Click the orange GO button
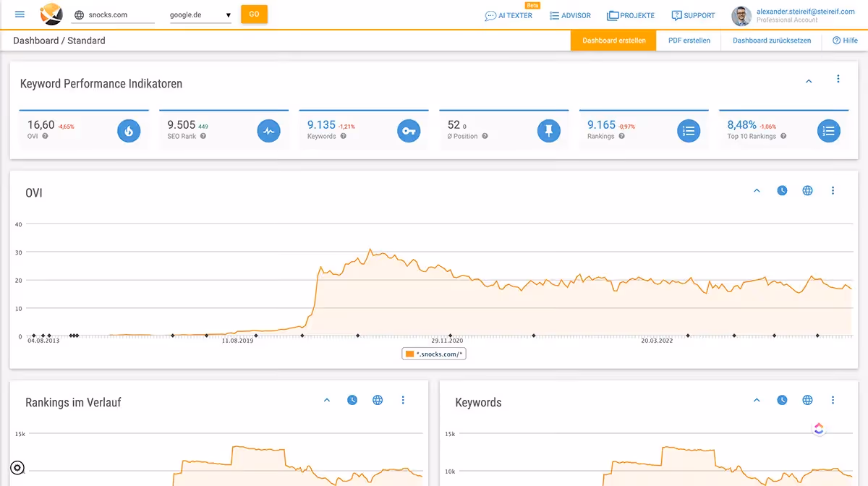 coord(254,14)
